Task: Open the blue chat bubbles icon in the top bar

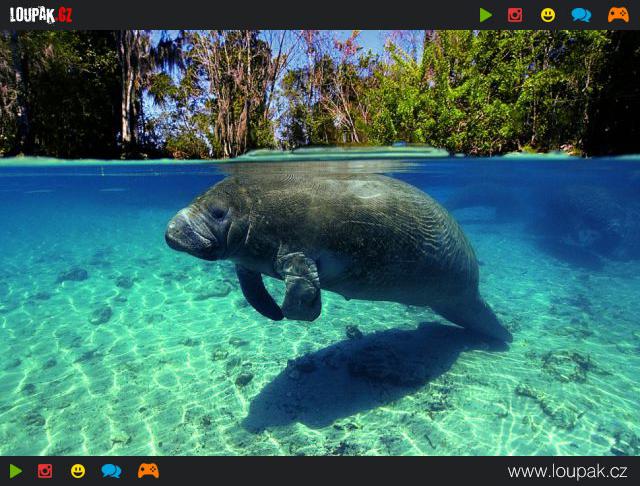Action: pos(581,15)
